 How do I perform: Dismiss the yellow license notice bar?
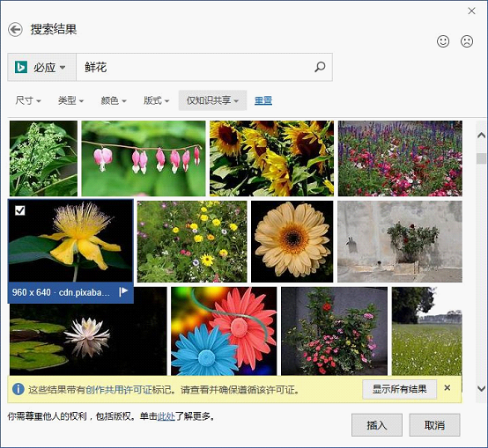(x=447, y=387)
